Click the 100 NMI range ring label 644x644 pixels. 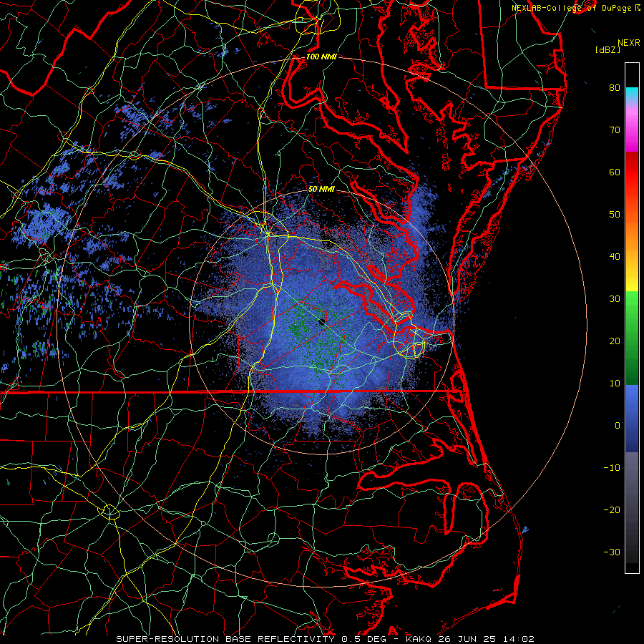(321, 57)
